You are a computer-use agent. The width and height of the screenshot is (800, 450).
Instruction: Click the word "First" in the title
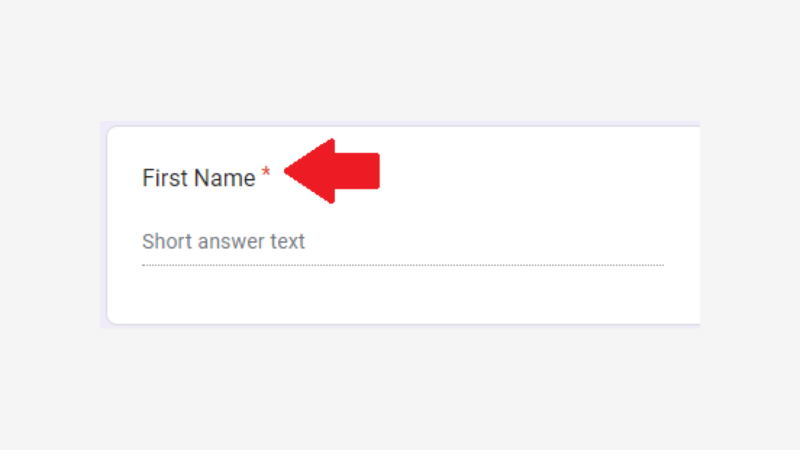[165, 179]
